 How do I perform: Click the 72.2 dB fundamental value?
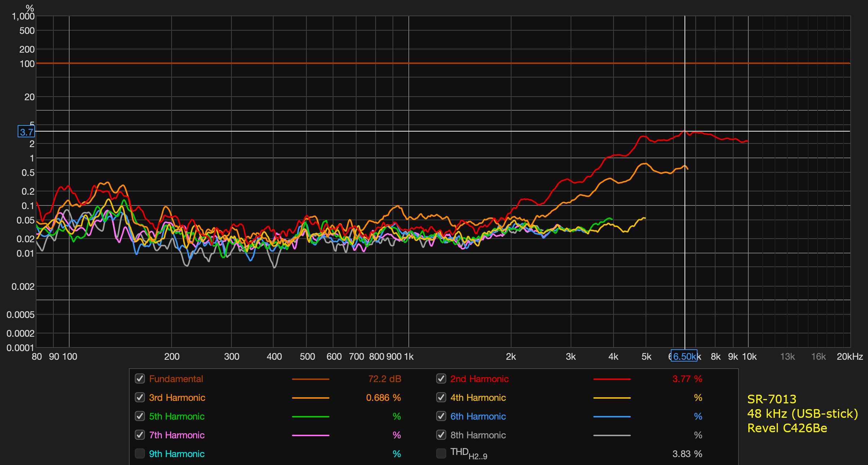pyautogui.click(x=385, y=379)
